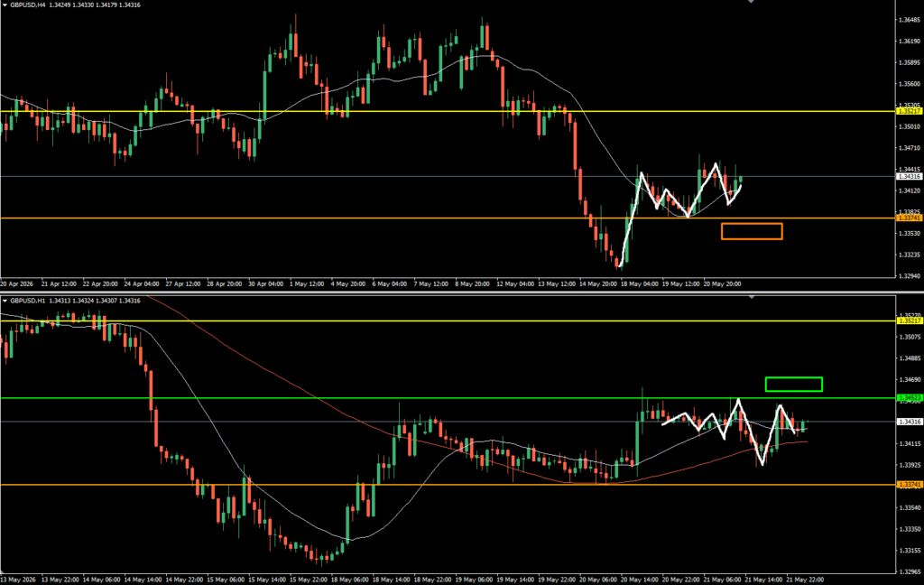Click H1 header OHLC values starting 1.34313
Image resolution: width=924 pixels, height=585 pixels.
(95, 301)
